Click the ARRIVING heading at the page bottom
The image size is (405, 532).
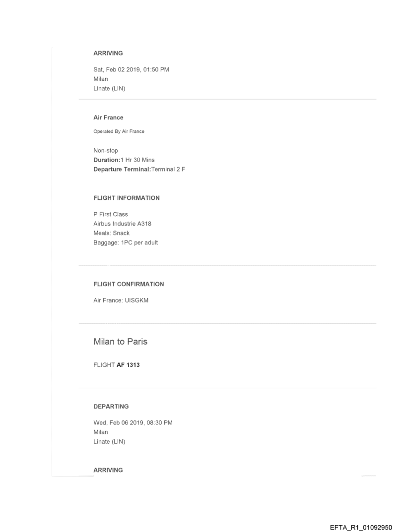click(x=108, y=470)
